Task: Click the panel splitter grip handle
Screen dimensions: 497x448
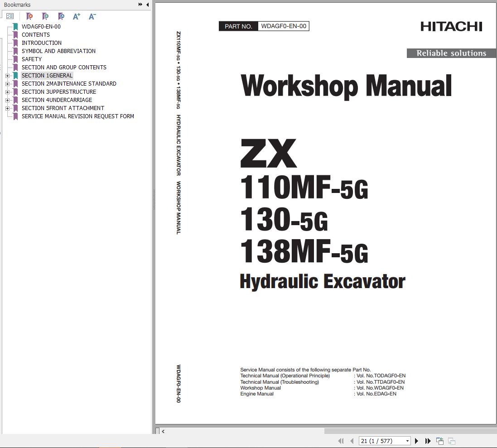Action: [x=154, y=200]
